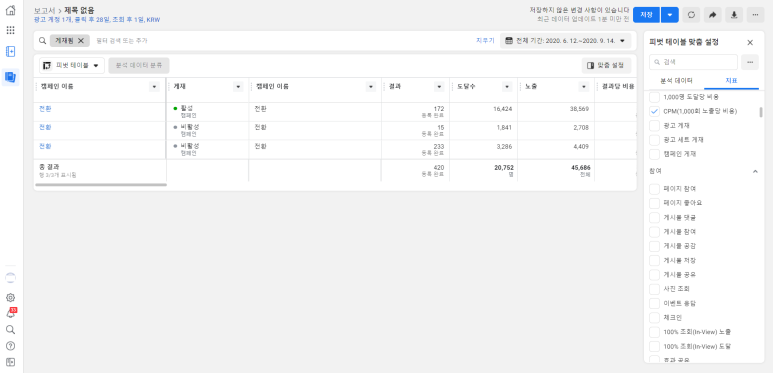Click the search magnifier in left sidebar

pyautogui.click(x=10, y=330)
